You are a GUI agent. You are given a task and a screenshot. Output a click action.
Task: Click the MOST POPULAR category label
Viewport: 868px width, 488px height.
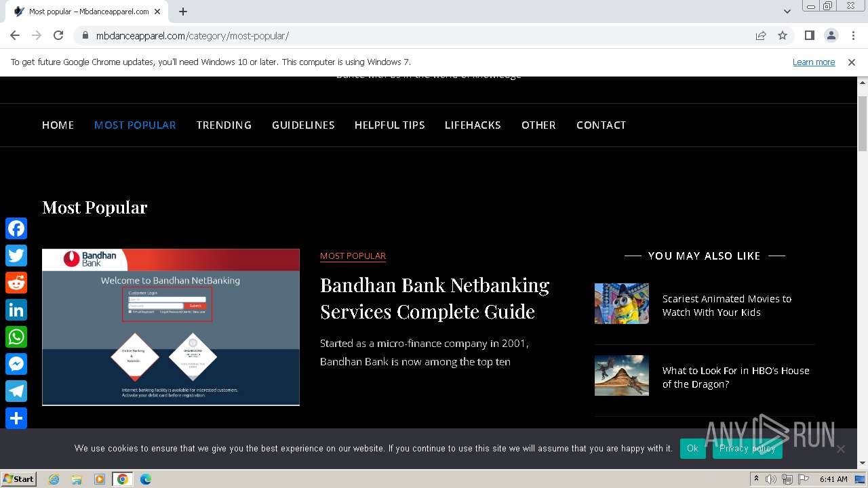[353, 256]
